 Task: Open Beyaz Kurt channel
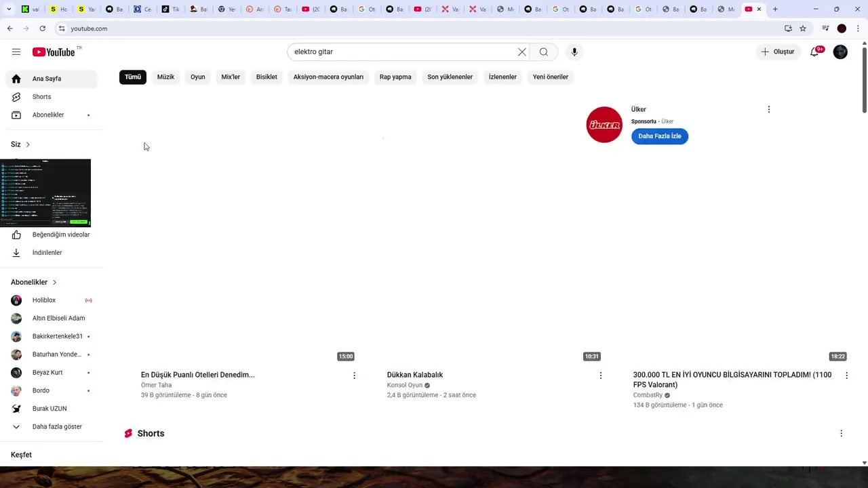coord(52,373)
